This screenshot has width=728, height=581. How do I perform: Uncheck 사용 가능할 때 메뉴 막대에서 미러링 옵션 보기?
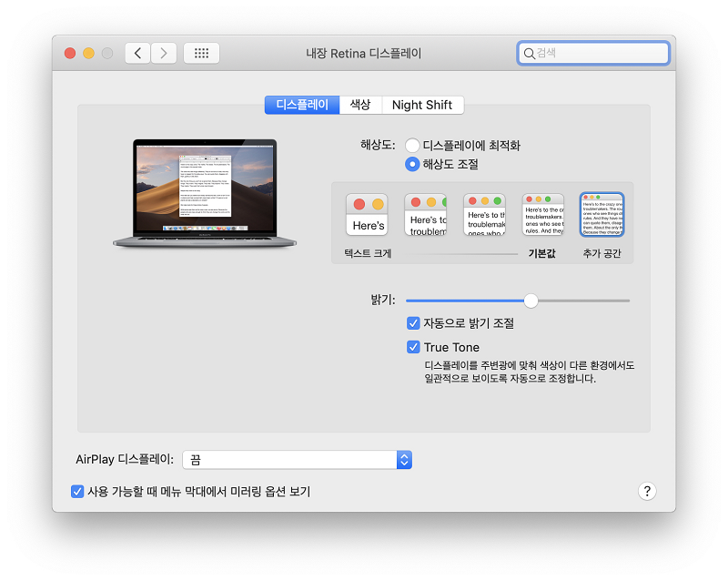tap(77, 491)
